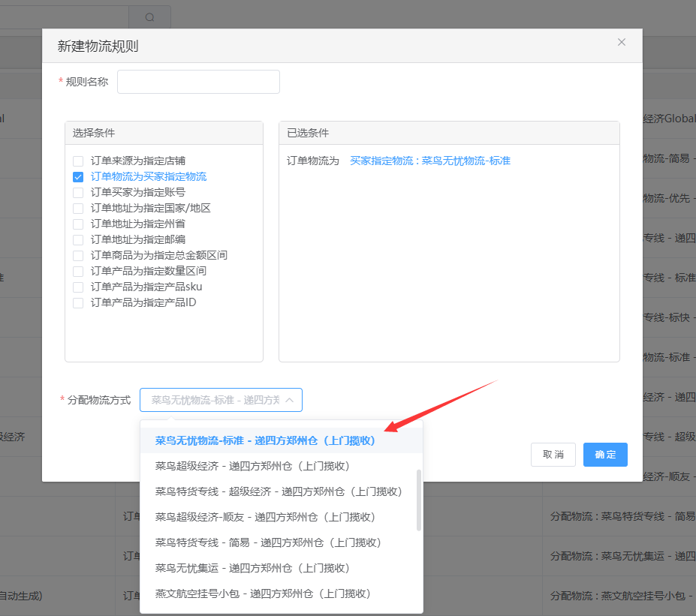The width and height of the screenshot is (696, 616).
Task: Click text 分配物流 : 燕文航空挂号小包 in background table
Action: [x=622, y=596]
